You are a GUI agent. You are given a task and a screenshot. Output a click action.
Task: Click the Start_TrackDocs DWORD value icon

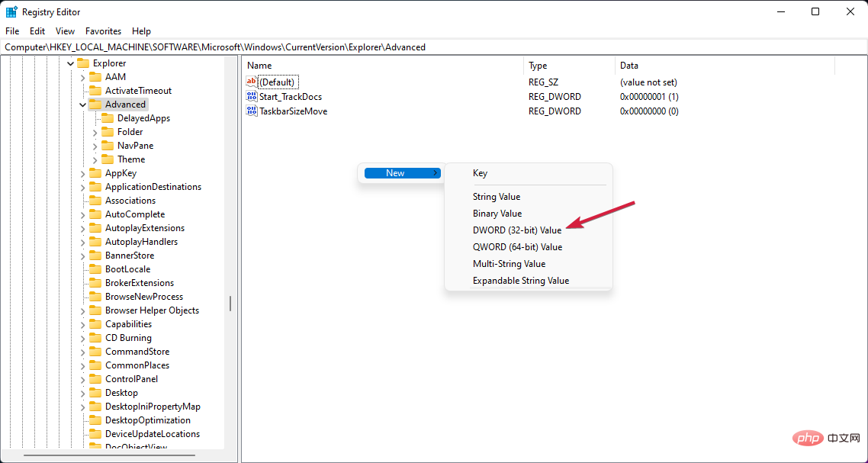click(252, 97)
